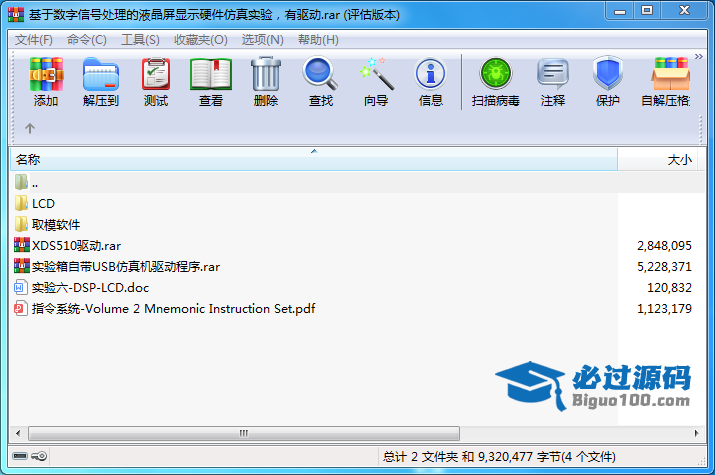Minimize the WinRAR window

pos(620,11)
